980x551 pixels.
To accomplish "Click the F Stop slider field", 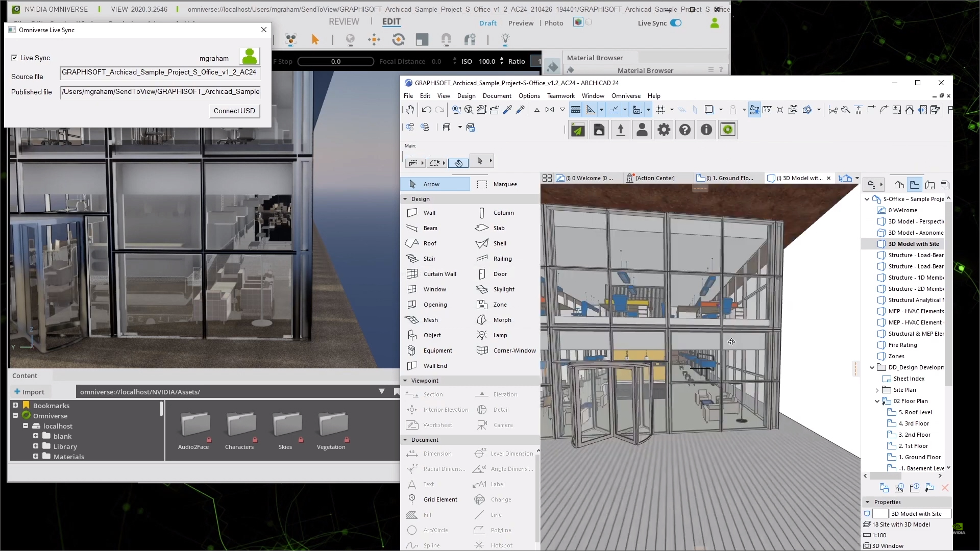I will pyautogui.click(x=335, y=62).
